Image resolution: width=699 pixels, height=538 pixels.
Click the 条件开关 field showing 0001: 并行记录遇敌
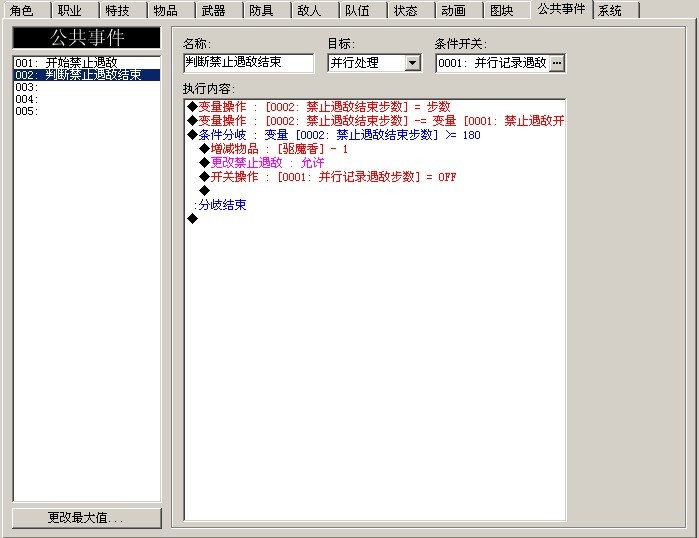tap(493, 63)
